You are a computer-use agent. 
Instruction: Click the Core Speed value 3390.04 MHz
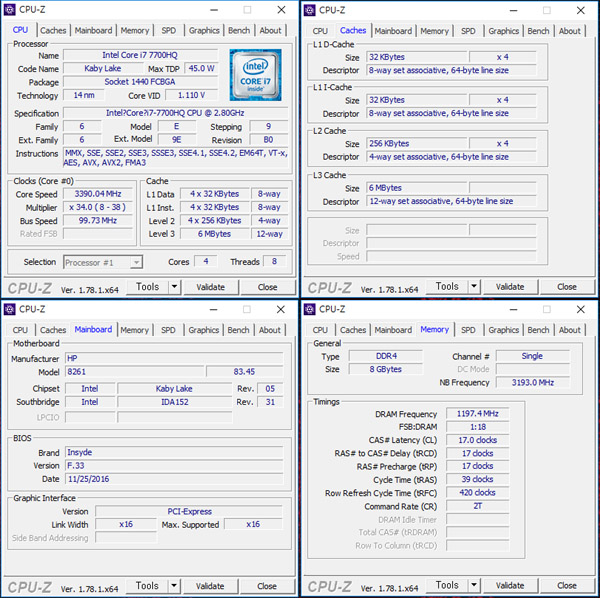(98, 194)
